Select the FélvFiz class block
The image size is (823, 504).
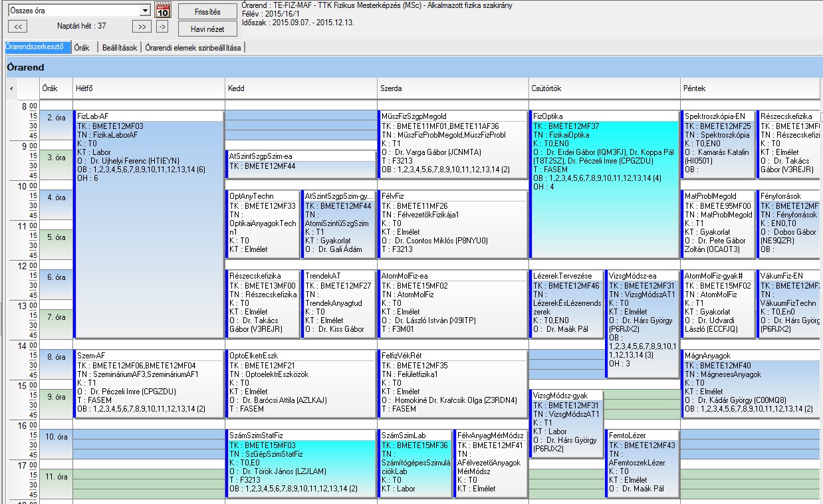click(453, 225)
